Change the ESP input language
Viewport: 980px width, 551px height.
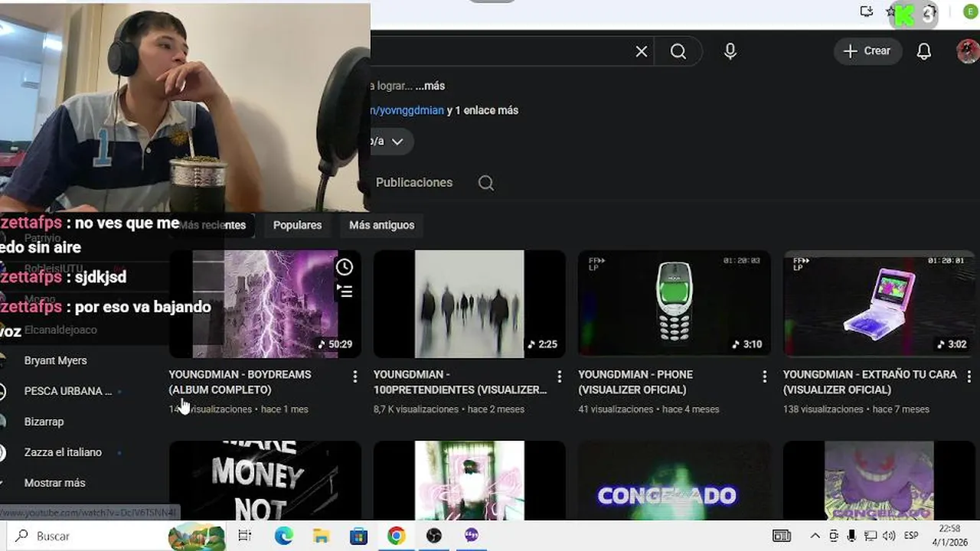click(911, 536)
